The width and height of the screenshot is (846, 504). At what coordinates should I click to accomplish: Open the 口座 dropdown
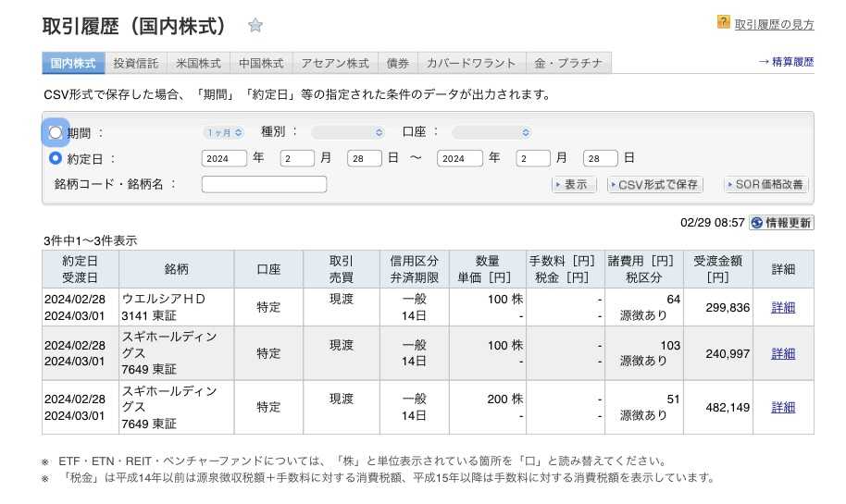491,132
